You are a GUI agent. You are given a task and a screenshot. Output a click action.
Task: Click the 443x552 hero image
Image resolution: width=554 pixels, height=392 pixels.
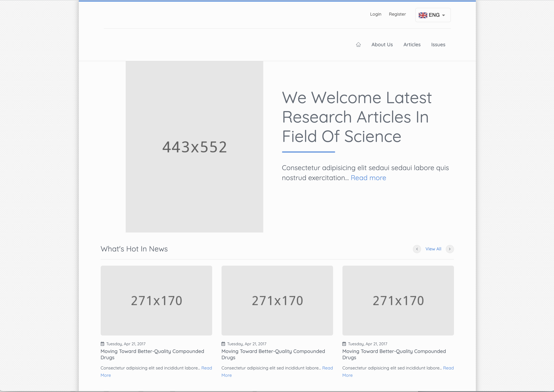point(194,147)
